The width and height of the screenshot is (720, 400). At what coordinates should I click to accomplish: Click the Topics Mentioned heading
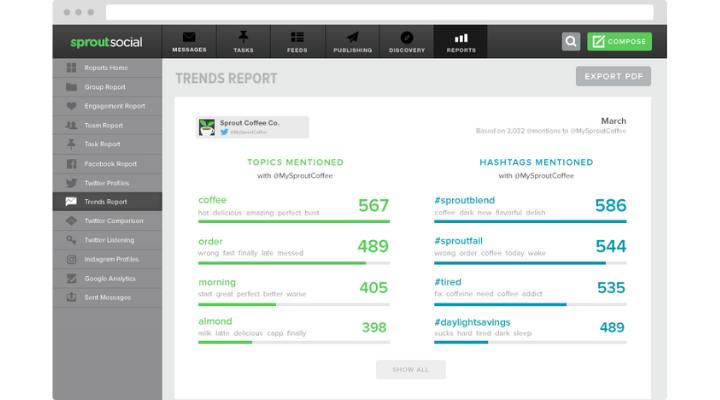295,162
